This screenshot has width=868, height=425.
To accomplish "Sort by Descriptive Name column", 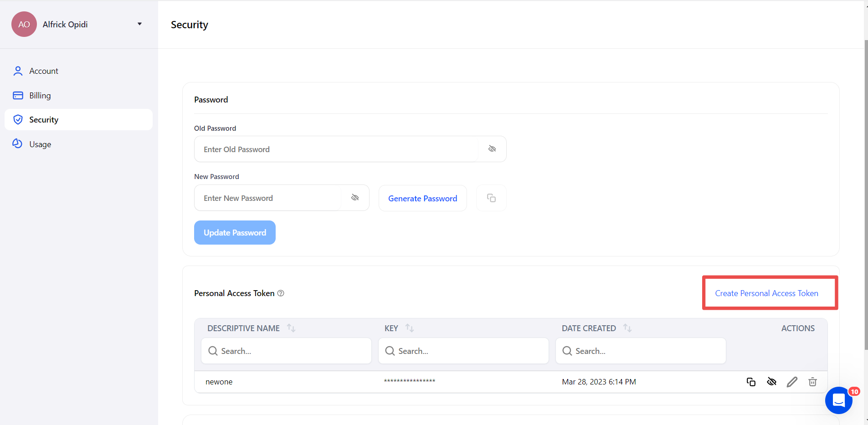I will (x=291, y=328).
